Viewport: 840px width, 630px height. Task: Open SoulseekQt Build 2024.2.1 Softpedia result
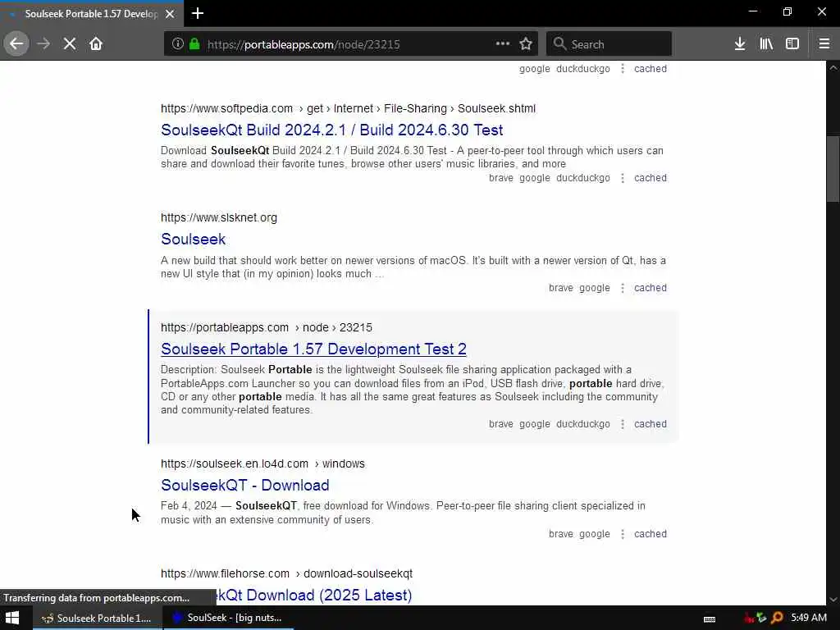click(x=331, y=130)
